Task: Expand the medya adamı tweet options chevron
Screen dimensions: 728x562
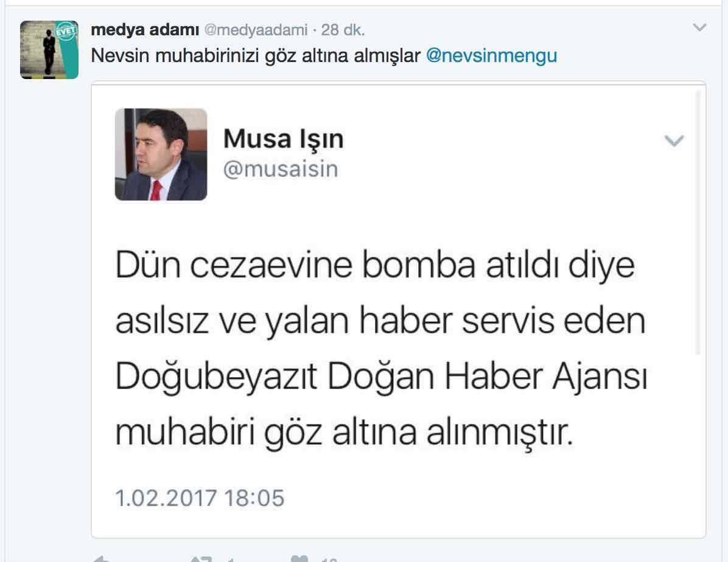Action: [699, 27]
